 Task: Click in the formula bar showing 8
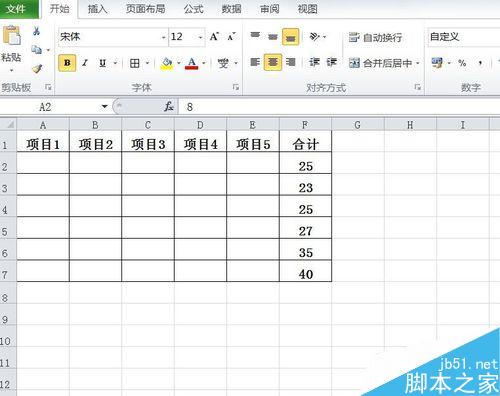click(x=339, y=107)
